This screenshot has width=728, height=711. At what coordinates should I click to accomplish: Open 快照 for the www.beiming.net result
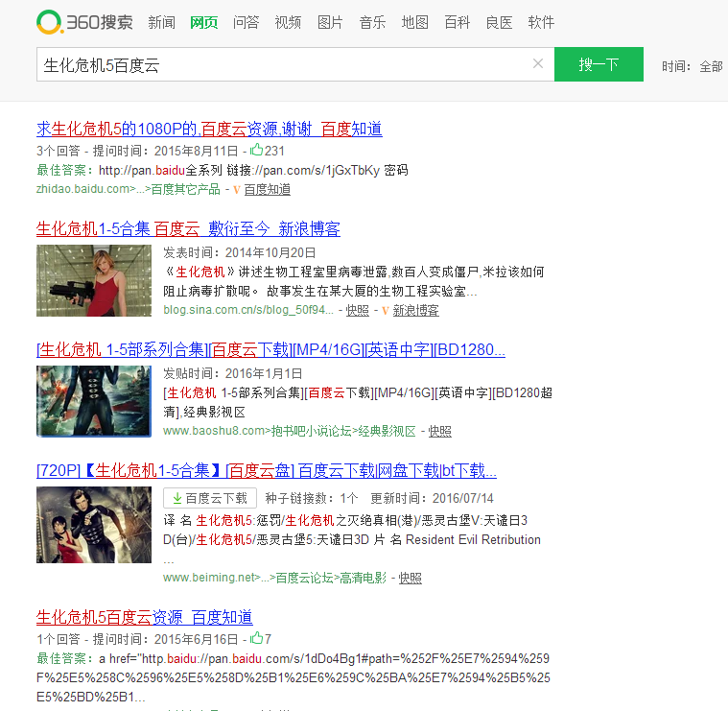(x=410, y=578)
